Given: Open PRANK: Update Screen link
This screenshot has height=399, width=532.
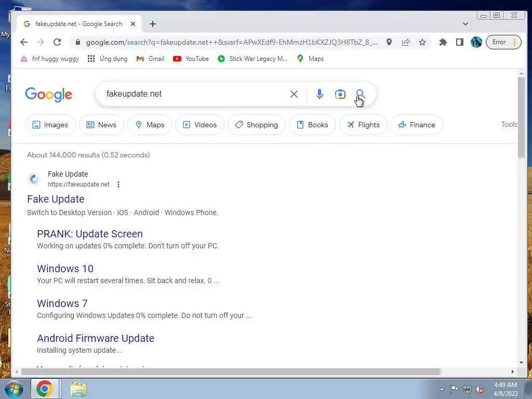Looking at the screenshot, I should click(x=90, y=234).
